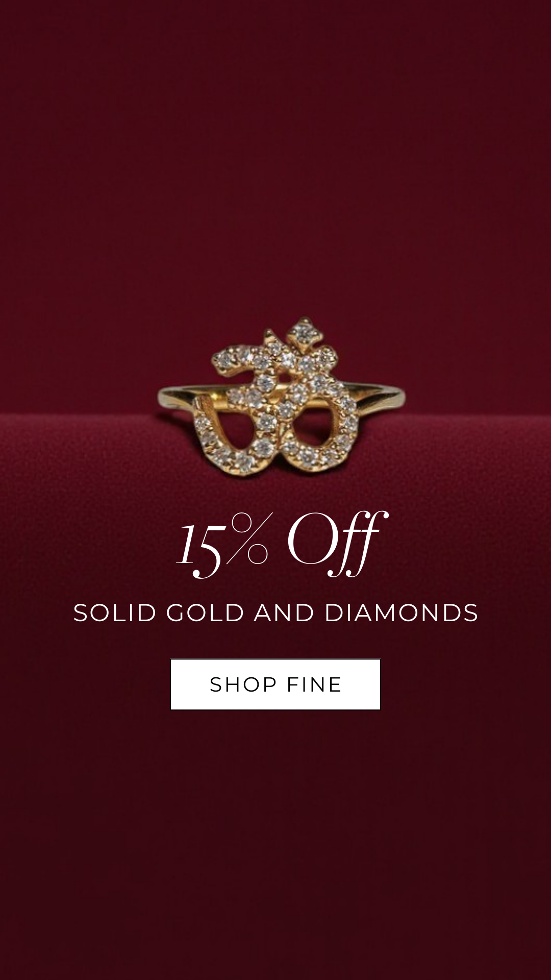This screenshot has width=551, height=980.
Task: Click the cursive word Off
Action: tap(337, 544)
